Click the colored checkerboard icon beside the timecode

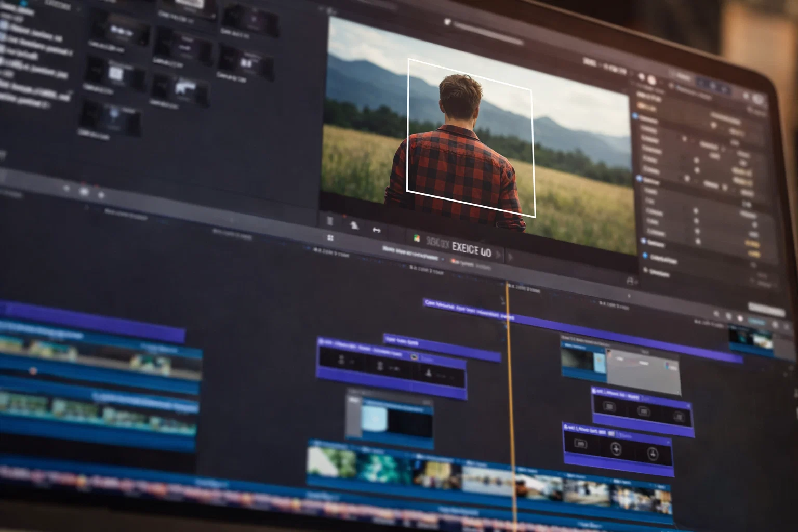pyautogui.click(x=417, y=237)
